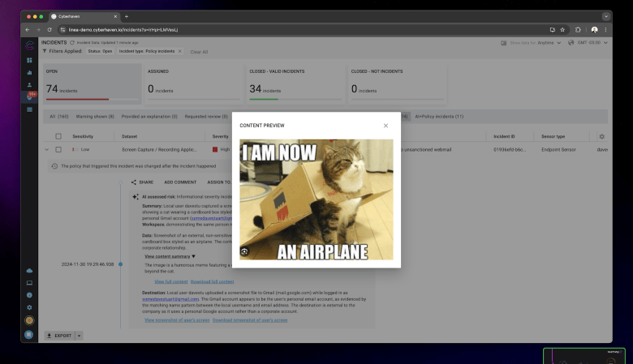
Task: Reload the browser page
Action: 50,30
